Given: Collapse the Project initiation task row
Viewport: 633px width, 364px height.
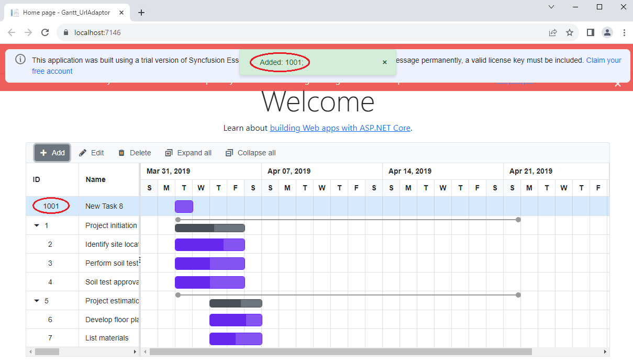Looking at the screenshot, I should click(36, 225).
